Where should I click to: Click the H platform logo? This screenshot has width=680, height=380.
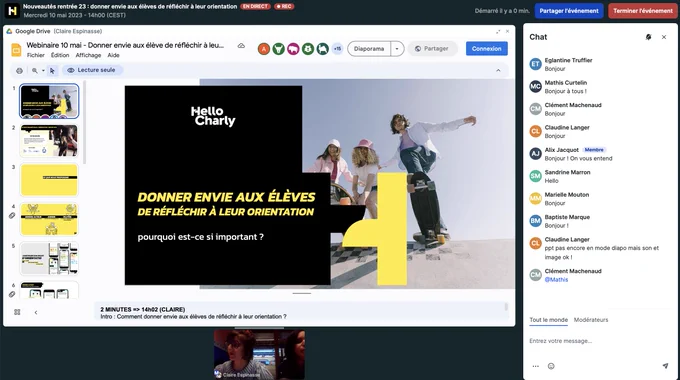click(x=13, y=11)
